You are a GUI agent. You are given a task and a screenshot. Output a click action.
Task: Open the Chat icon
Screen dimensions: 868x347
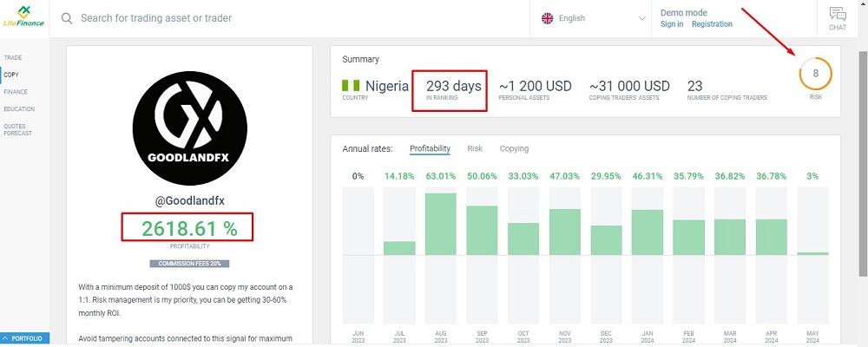coord(838,17)
